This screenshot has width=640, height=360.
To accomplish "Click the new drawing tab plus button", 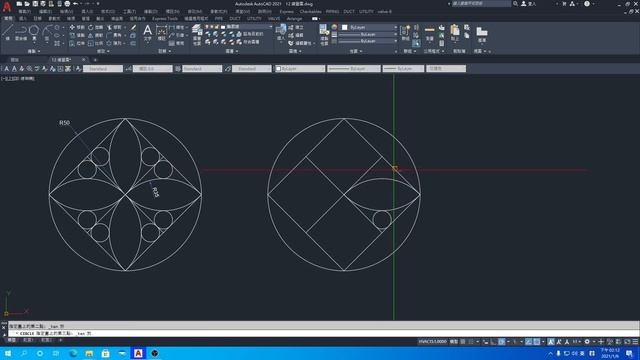I will [x=95, y=60].
